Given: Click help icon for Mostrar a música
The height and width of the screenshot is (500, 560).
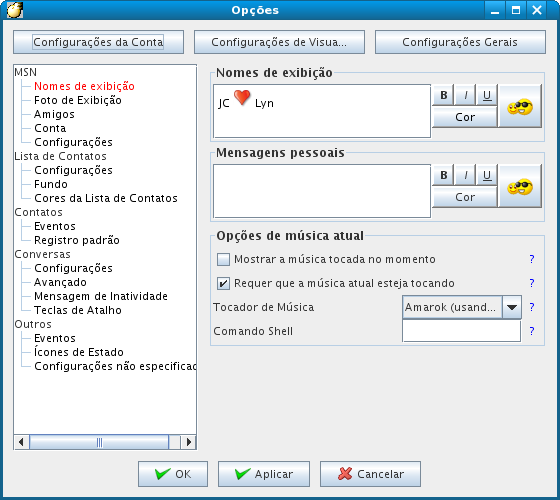Looking at the screenshot, I should click(x=532, y=259).
